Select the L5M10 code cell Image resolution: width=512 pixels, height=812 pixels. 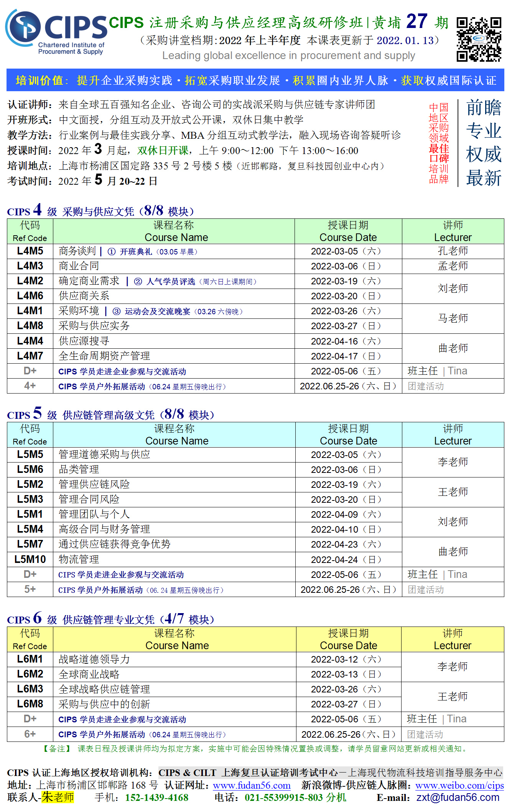(x=30, y=559)
